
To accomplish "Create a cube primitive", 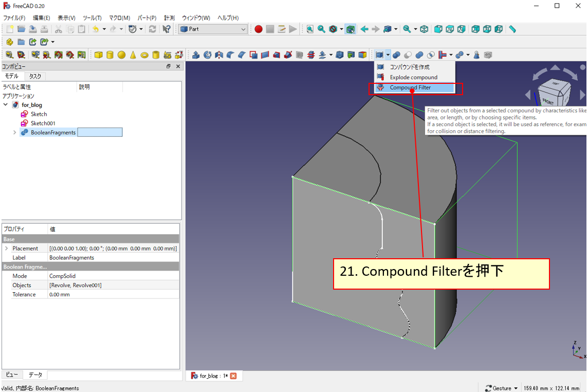I will click(98, 55).
